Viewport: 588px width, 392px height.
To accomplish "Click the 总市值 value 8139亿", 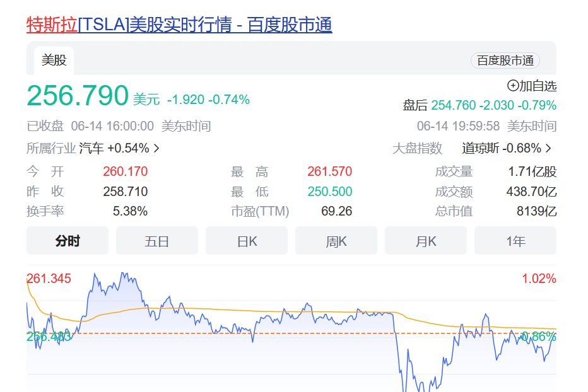I will click(537, 211).
